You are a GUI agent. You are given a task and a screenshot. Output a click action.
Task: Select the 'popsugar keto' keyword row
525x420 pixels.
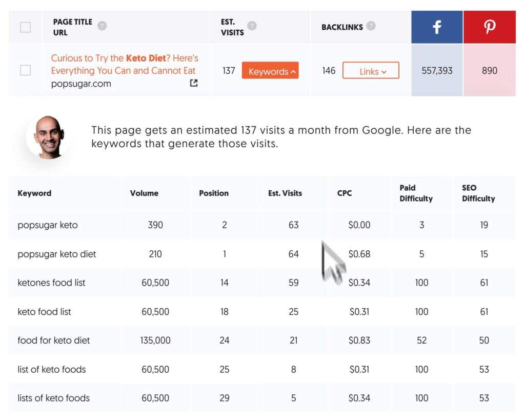[x=48, y=225]
